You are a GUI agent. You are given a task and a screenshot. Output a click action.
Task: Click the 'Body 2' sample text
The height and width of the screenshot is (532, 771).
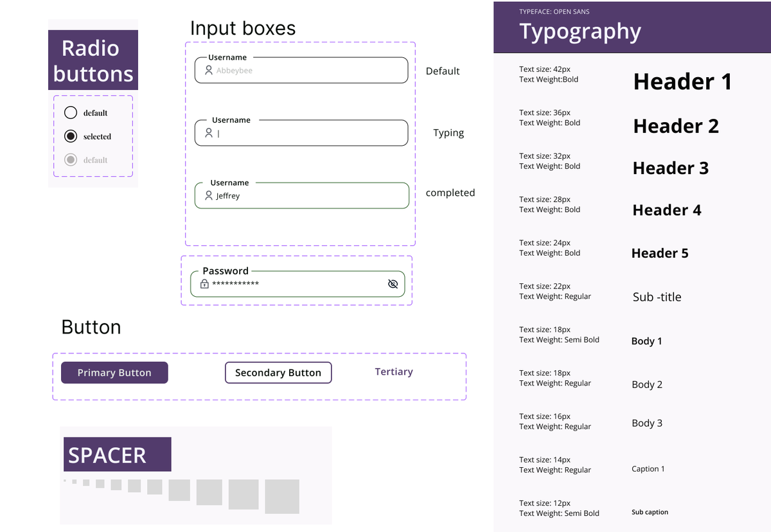pos(647,385)
